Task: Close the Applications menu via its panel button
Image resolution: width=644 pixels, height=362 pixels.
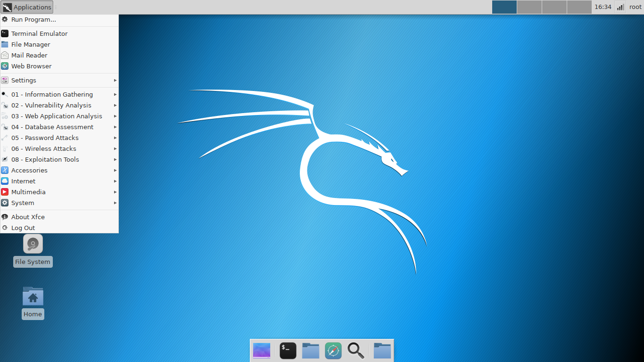Action: (x=27, y=7)
